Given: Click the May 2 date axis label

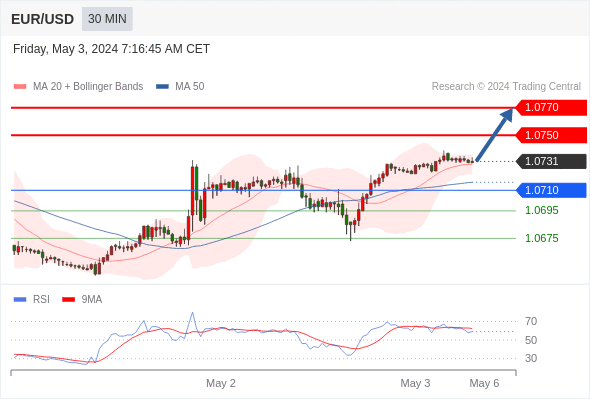Looking at the screenshot, I should click(221, 383).
